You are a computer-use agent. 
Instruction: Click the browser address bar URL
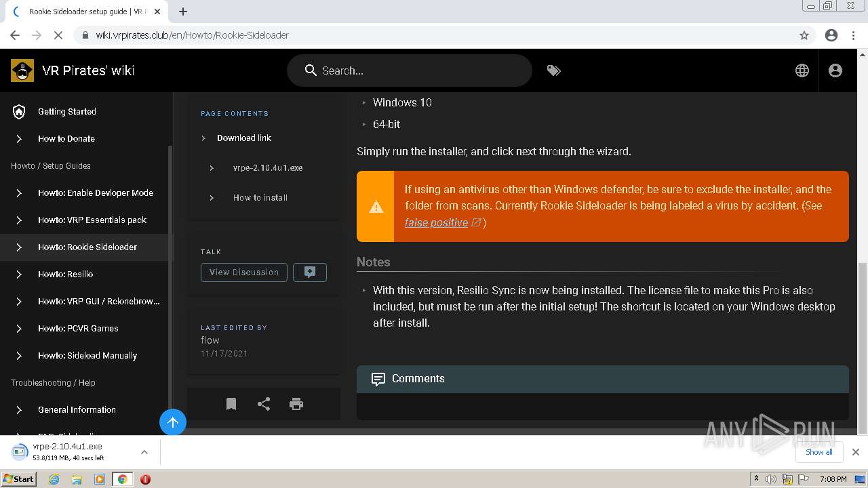pyautogui.click(x=192, y=35)
